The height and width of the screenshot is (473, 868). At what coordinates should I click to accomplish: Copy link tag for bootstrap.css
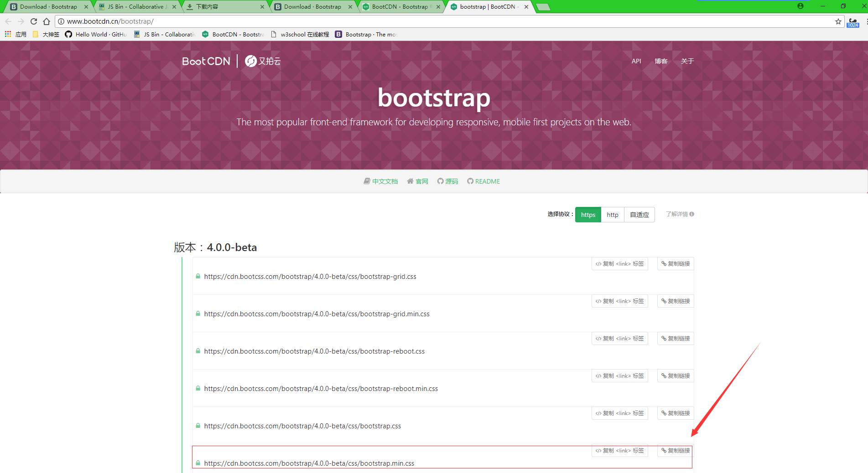620,413
